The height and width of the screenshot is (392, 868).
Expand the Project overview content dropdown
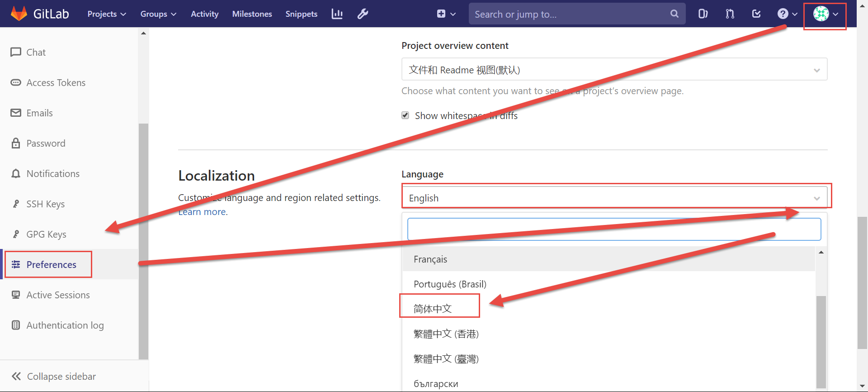pyautogui.click(x=614, y=70)
